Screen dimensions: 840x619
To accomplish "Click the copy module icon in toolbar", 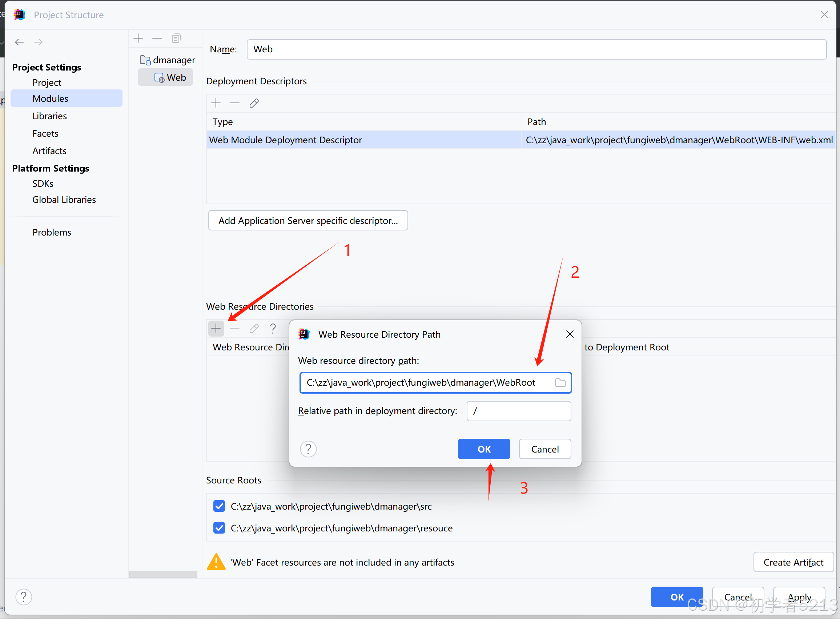I will [176, 38].
